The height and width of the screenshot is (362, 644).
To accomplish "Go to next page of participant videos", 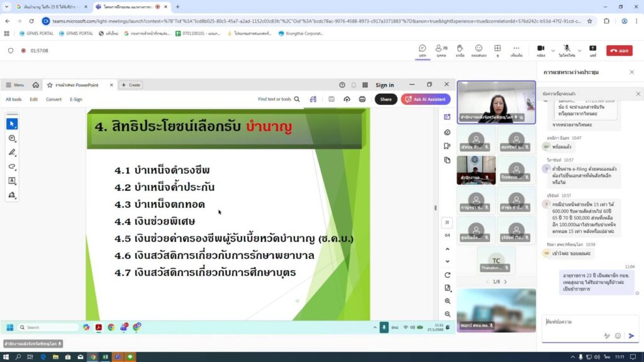I will click(505, 282).
